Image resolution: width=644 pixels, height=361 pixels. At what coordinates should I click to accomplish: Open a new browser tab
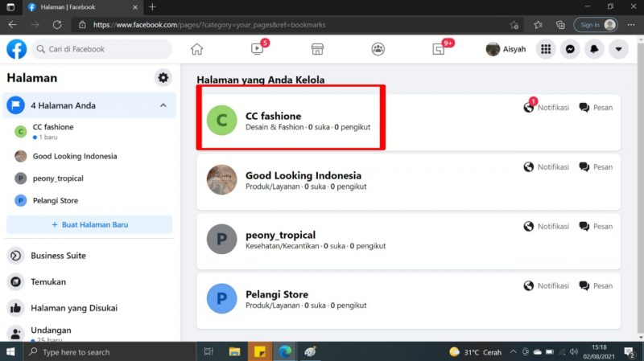[x=152, y=7]
